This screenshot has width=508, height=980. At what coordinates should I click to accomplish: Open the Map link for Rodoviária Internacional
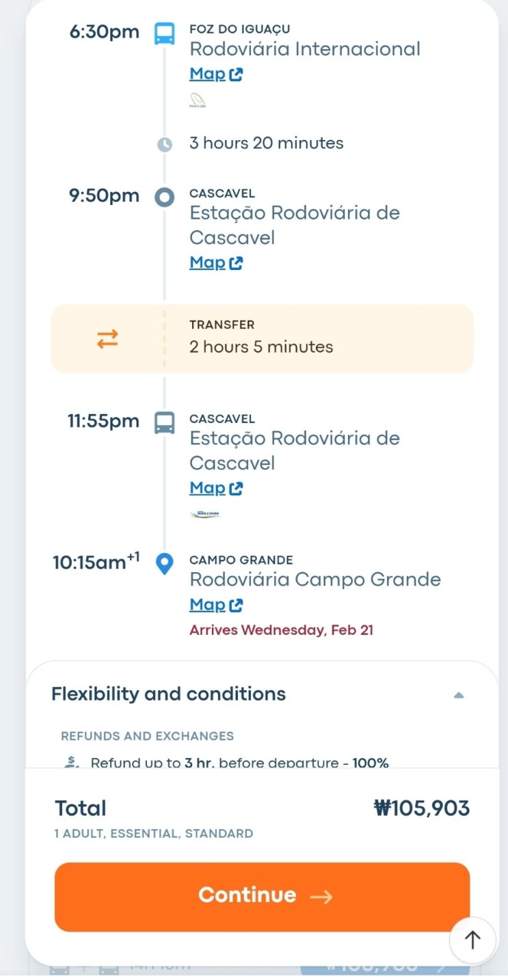(x=216, y=74)
